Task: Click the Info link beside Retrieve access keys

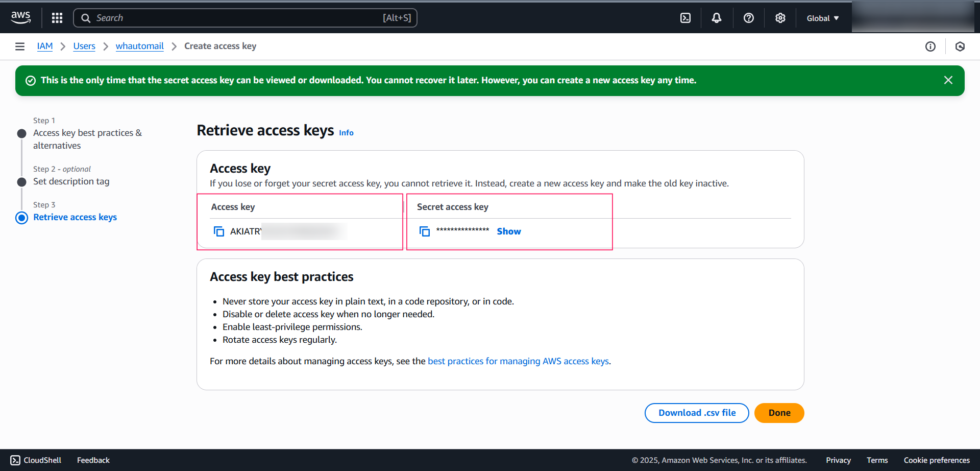Action: coord(346,133)
